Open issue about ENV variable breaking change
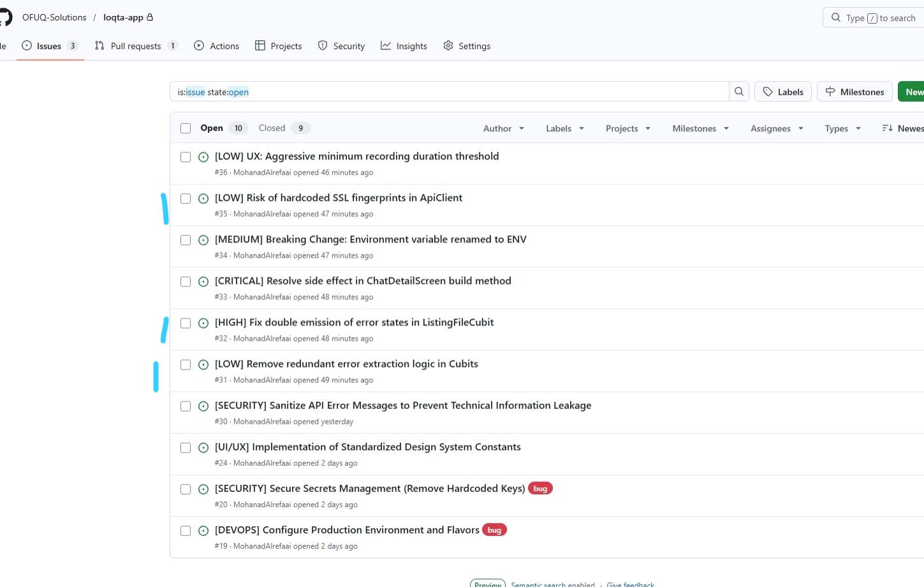This screenshot has width=924, height=587. 370,239
